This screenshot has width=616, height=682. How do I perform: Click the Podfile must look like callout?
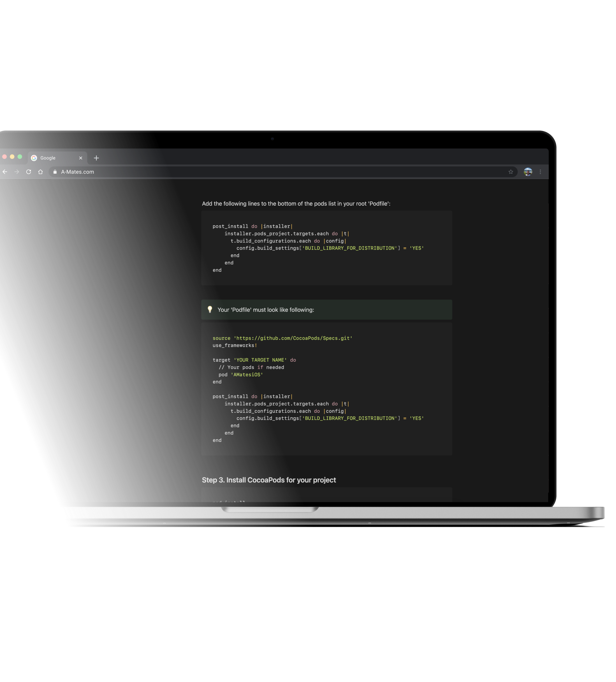click(266, 310)
